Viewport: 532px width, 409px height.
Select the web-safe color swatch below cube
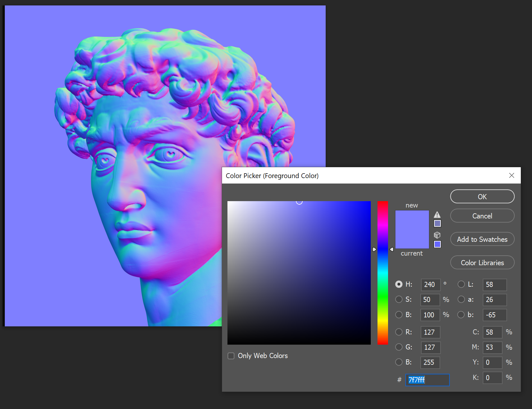click(437, 244)
